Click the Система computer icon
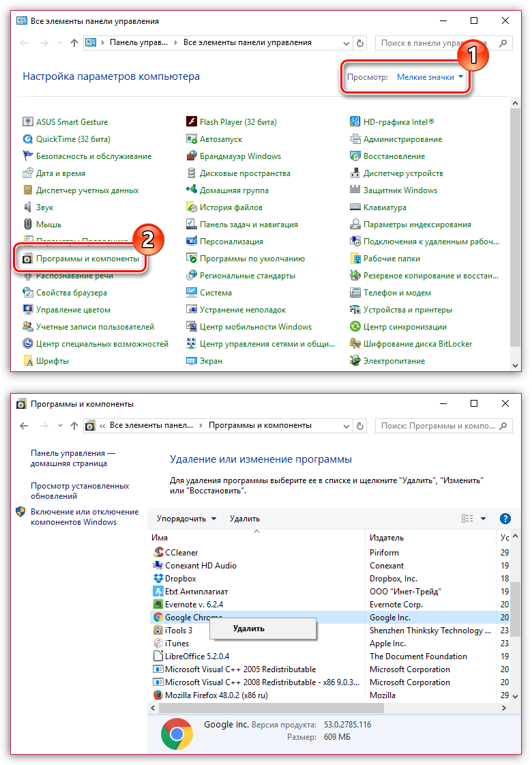Viewport: 532px width, 765px height. click(x=192, y=293)
